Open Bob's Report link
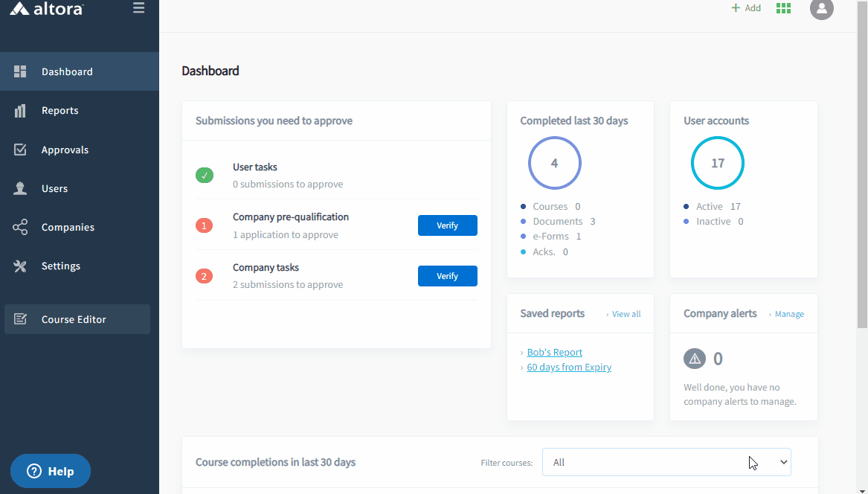Screen dimensions: 868x494 click(554, 353)
